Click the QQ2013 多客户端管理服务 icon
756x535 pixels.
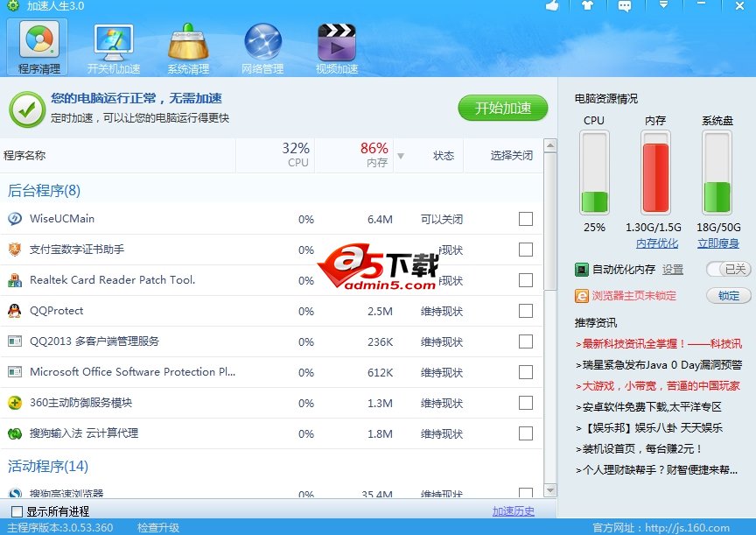[x=15, y=341]
